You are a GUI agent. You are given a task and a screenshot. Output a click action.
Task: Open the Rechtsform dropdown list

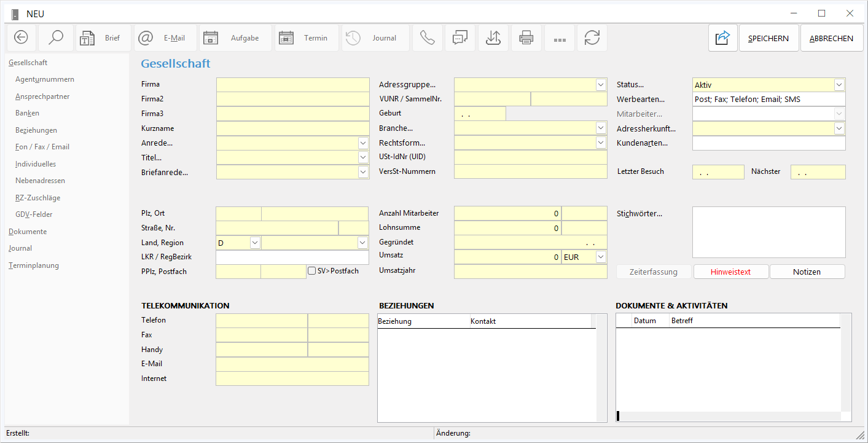600,143
